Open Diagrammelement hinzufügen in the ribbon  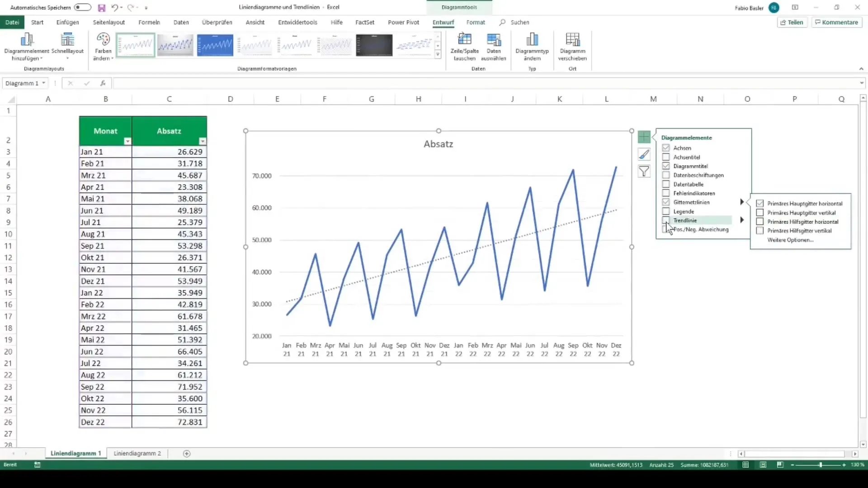pyautogui.click(x=27, y=47)
